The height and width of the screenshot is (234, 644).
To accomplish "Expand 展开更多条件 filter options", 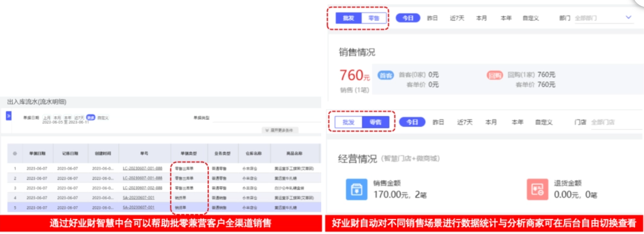I will 280,130.
